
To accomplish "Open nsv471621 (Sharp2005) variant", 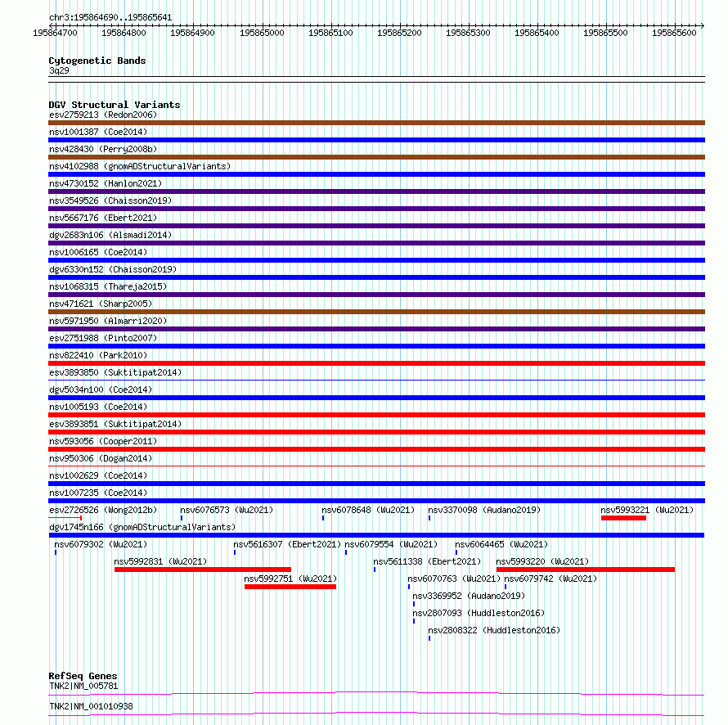I will (101, 304).
